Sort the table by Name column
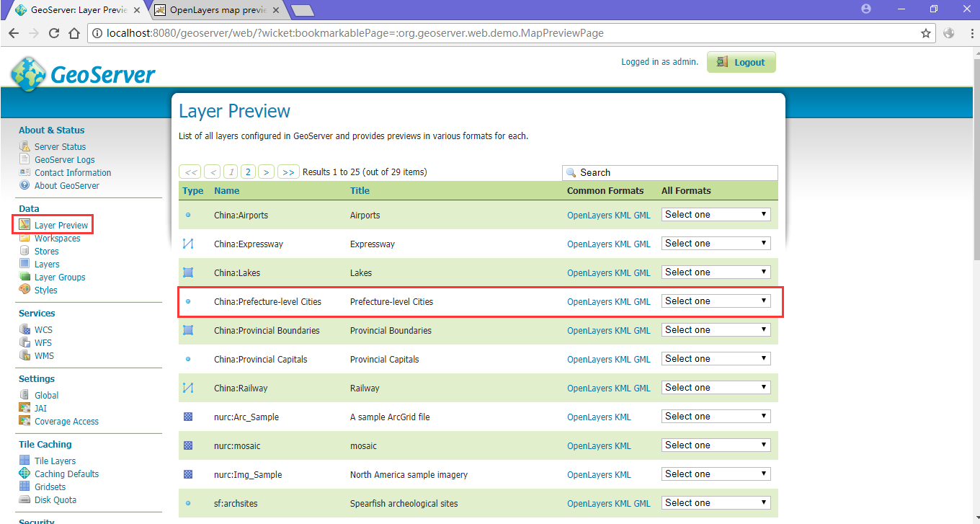 point(227,191)
